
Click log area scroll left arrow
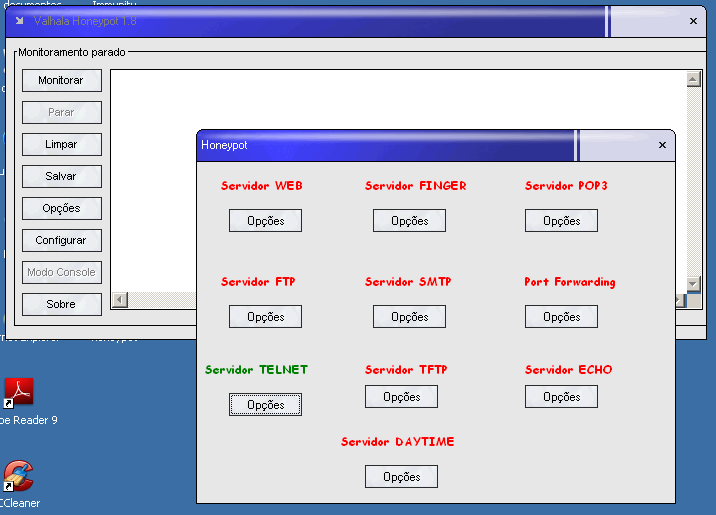[x=120, y=300]
